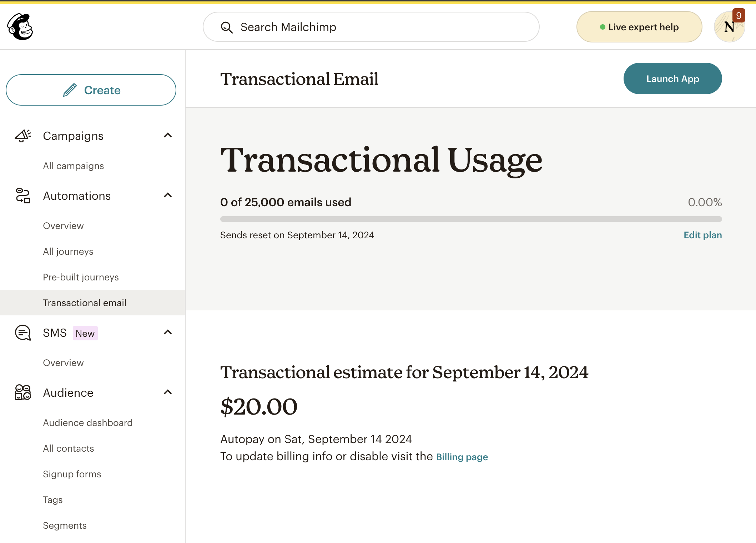Click the search magnifier icon
Viewport: 756px width, 543px height.
coord(227,27)
